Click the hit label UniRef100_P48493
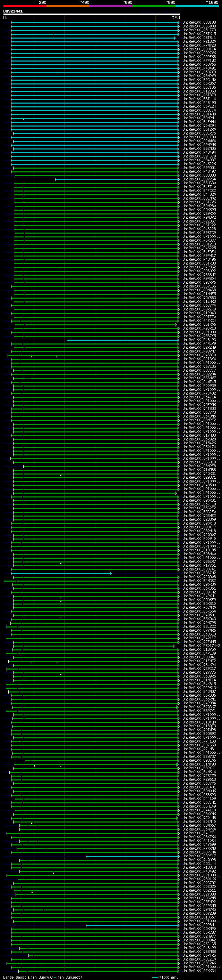Viewport: 222px width, 980px height. (199, 340)
